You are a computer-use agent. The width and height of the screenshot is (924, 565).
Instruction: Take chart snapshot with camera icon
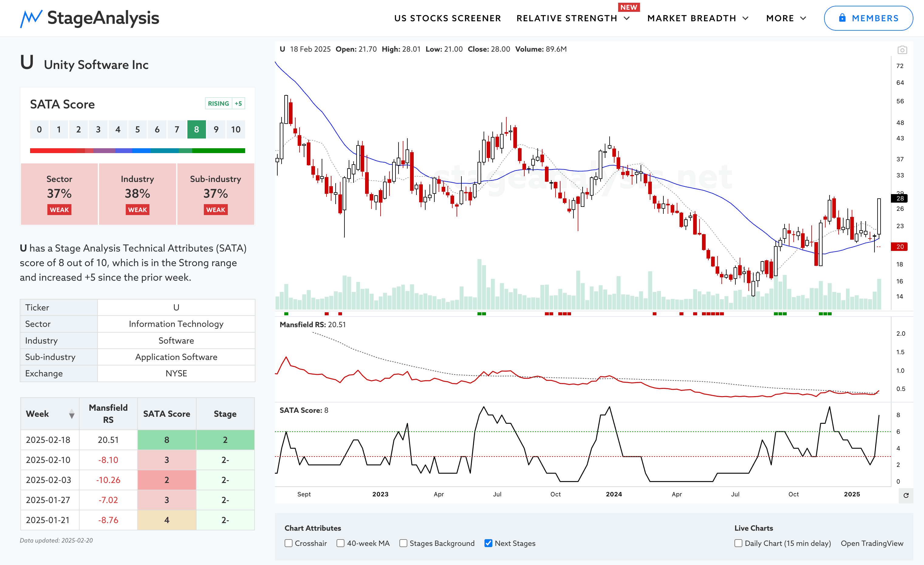point(902,50)
